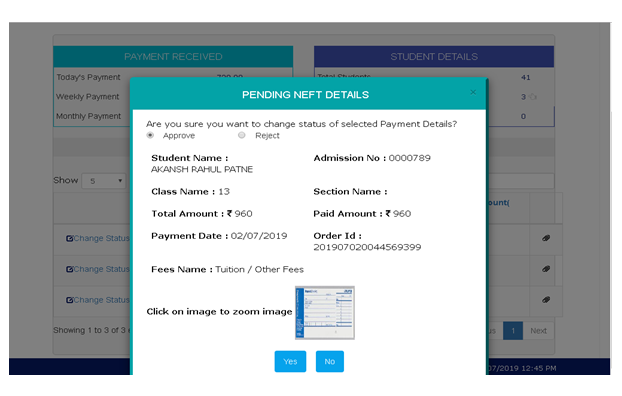This screenshot has width=622, height=396.
Task: Click the Admission No 0000789
Action: [409, 158]
